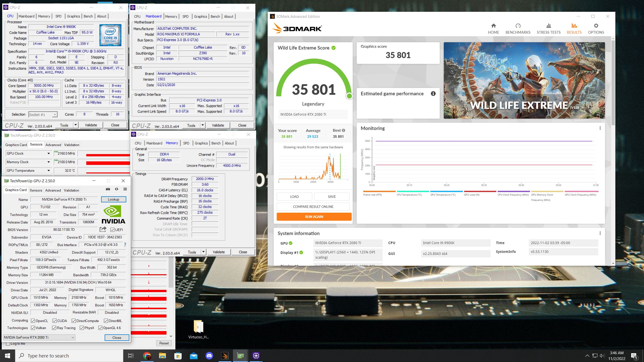The height and width of the screenshot is (362, 644).
Task: Toggle the Ray Tracing checkbox
Action: [x=54, y=328]
